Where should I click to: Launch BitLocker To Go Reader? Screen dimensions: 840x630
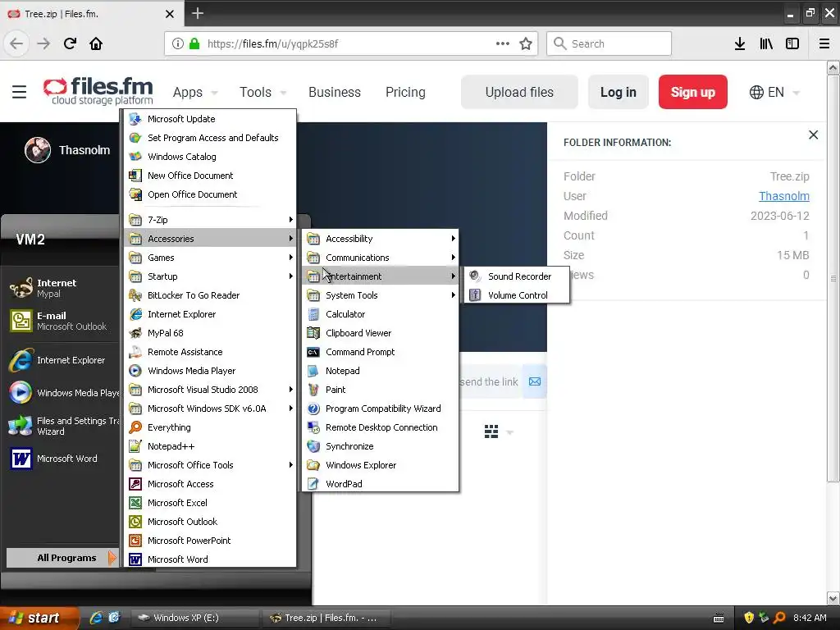point(210,295)
